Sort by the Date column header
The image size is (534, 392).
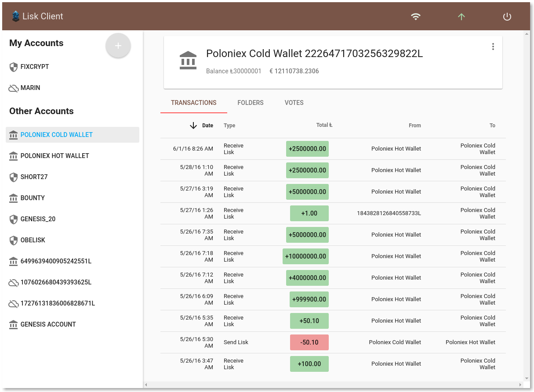[207, 126]
